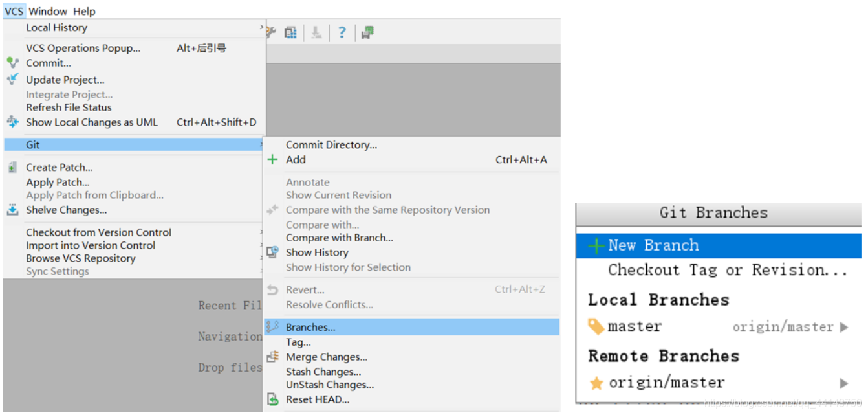Screen dimensions: 868x415
Task: Click the Show History icon
Action: (x=273, y=252)
